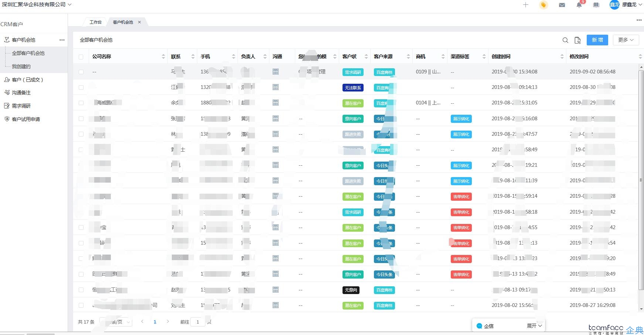Sort by the 渠道标签 column arrows
644x335 pixels.
(484, 56)
